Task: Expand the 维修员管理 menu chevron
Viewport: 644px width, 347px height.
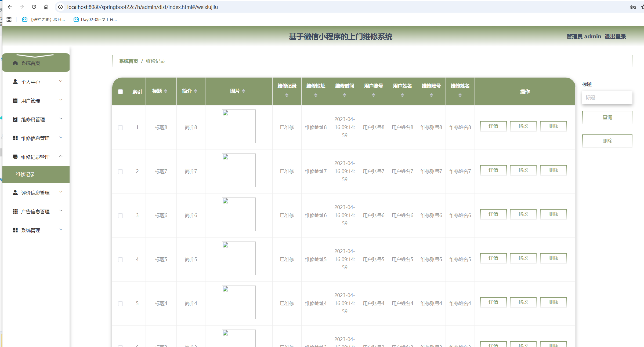Action: point(61,119)
